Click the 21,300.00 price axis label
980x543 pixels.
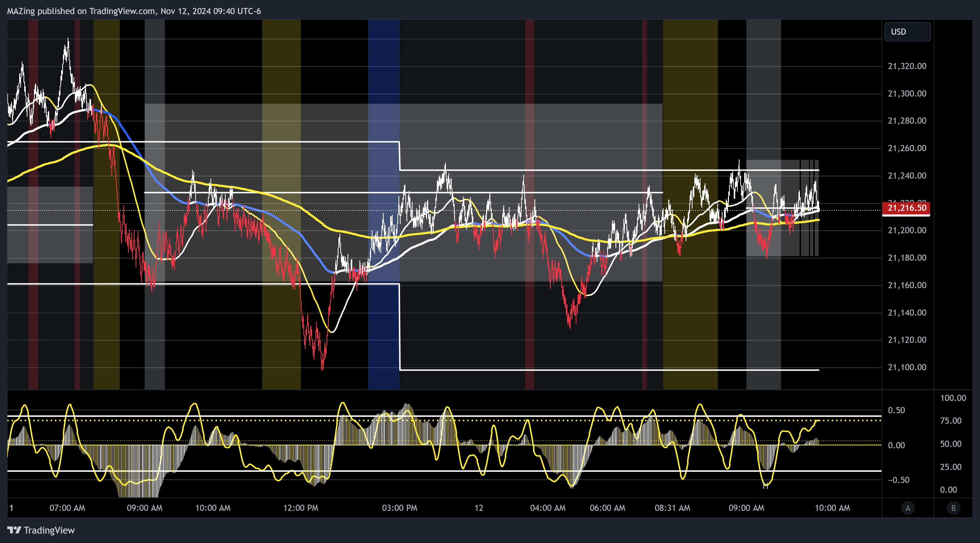[x=907, y=94]
